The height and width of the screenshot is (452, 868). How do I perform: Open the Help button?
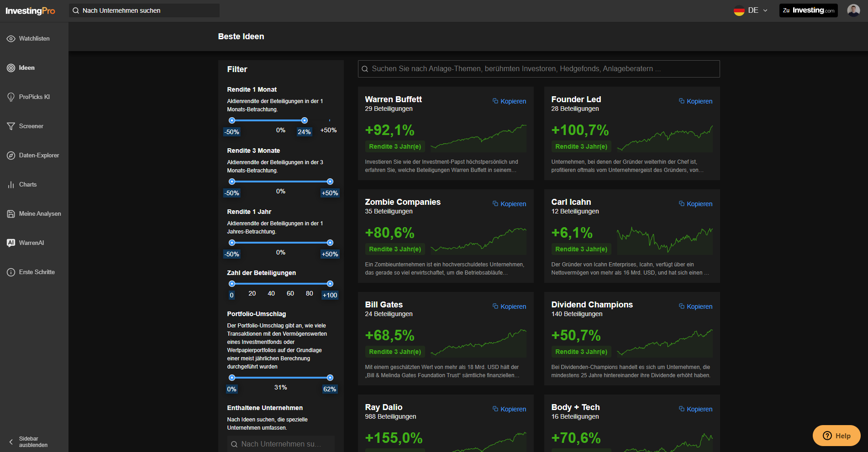(836, 436)
